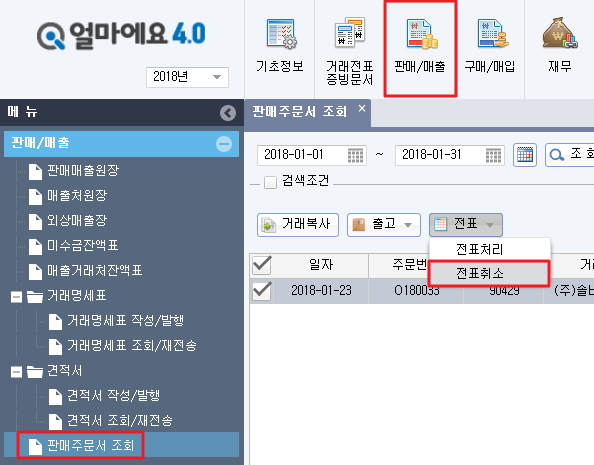Viewport: 594px width, 465px height.
Task: Click the 거래복사 button
Action: click(298, 225)
